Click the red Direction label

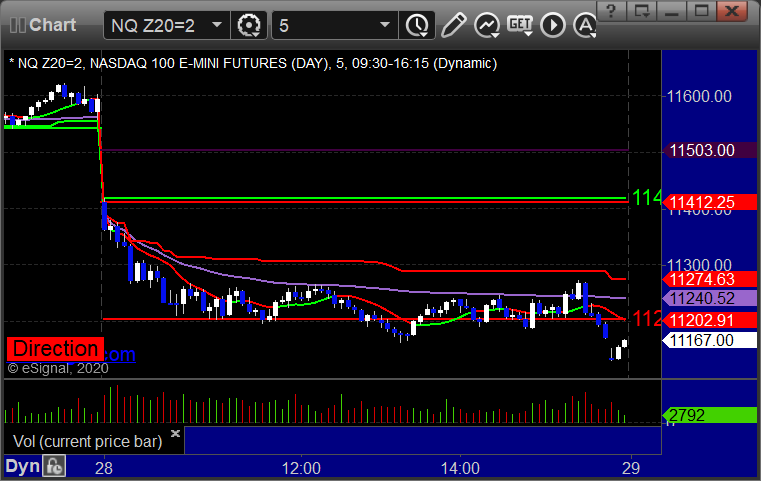(x=55, y=349)
